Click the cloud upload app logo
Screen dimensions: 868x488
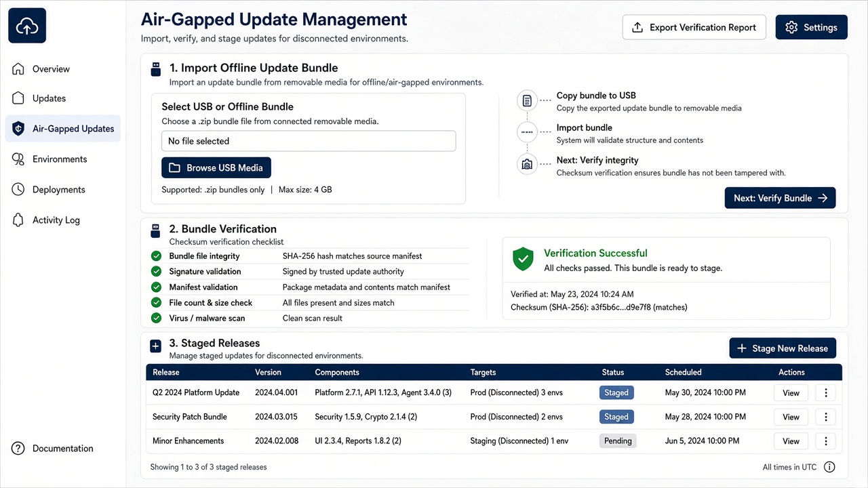click(27, 26)
